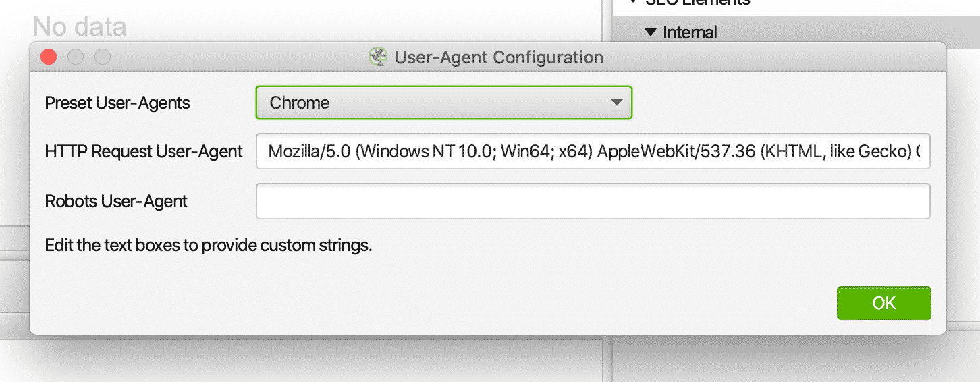The height and width of the screenshot is (382, 980).
Task: Click the Robots User-Agent label
Action: (116, 201)
